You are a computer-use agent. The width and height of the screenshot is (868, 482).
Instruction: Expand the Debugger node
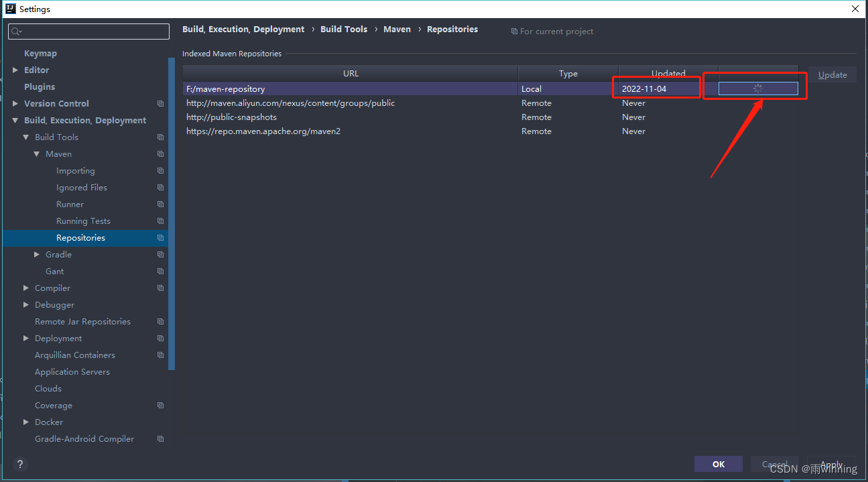[x=26, y=305]
